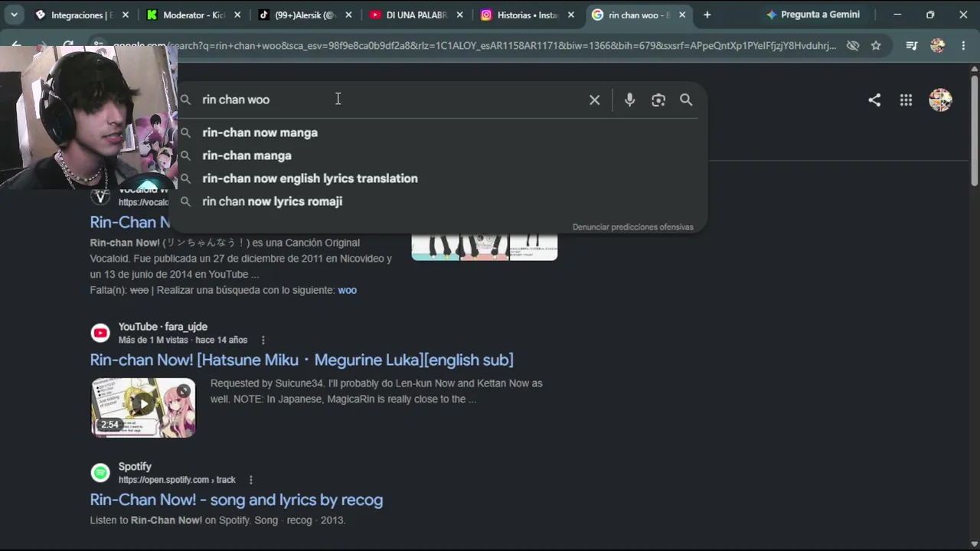The image size is (980, 551).
Task: Click the Pregunta a Gemini button
Action: [813, 15]
